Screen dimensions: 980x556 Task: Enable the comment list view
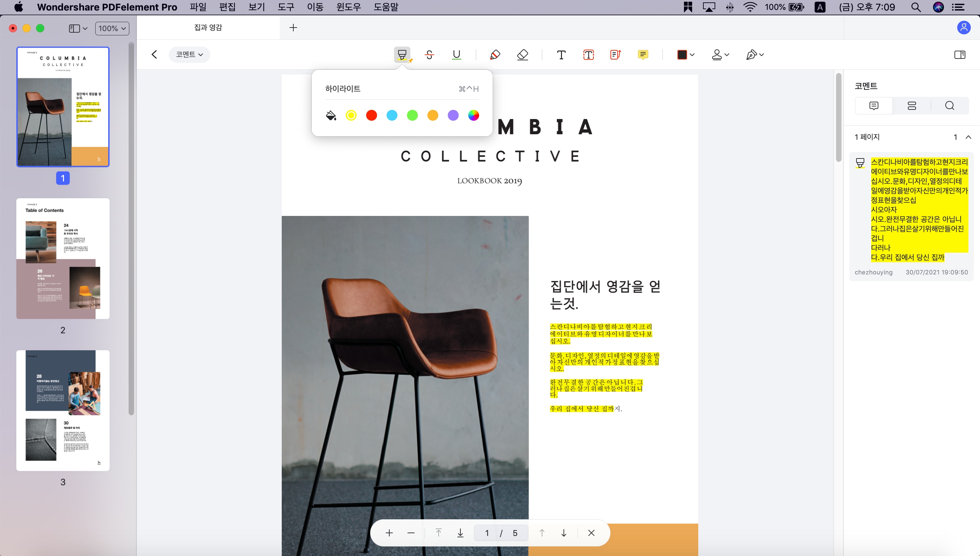tap(911, 105)
